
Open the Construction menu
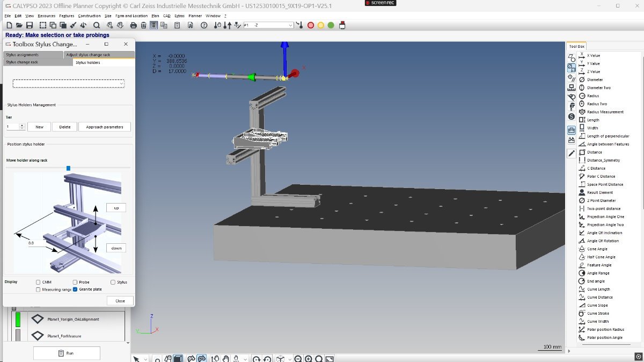[89, 16]
